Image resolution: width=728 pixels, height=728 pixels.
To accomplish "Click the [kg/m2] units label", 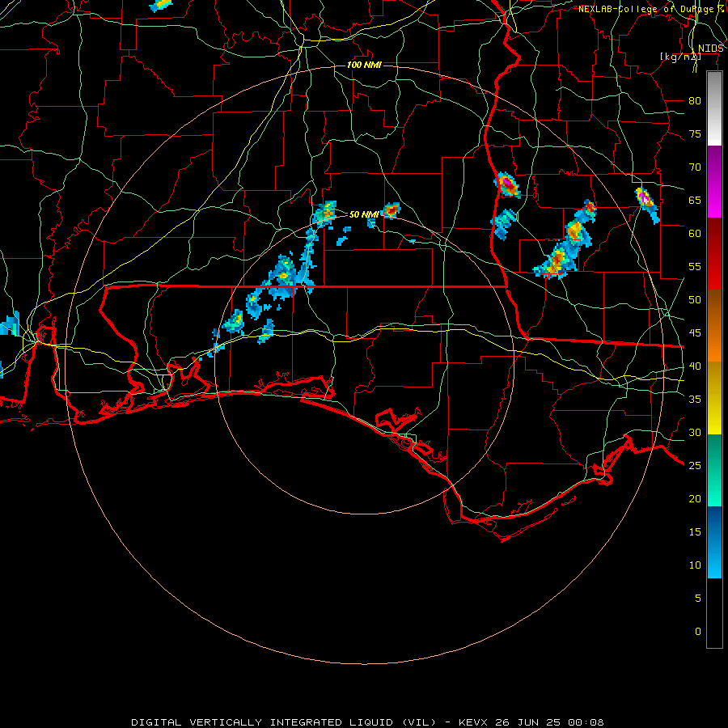I will [680, 57].
